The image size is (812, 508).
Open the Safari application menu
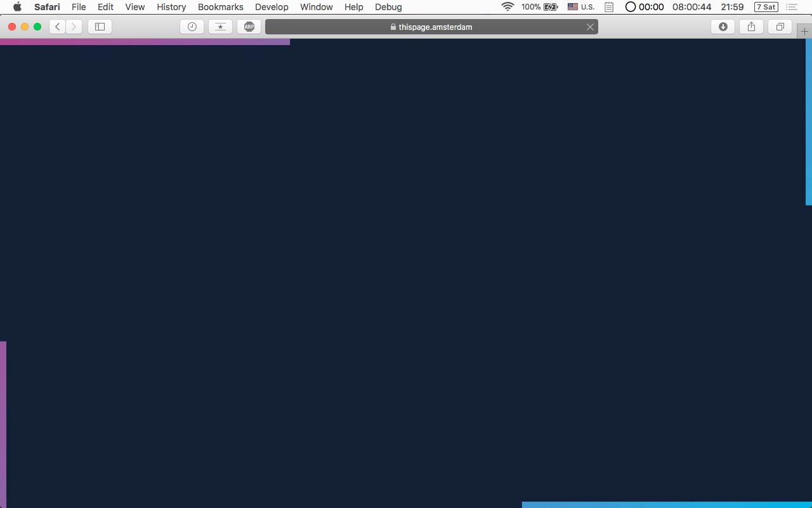47,7
